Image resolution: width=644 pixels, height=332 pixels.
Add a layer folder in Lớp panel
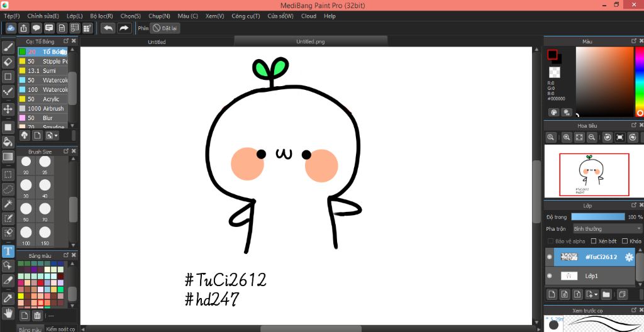click(x=606, y=294)
